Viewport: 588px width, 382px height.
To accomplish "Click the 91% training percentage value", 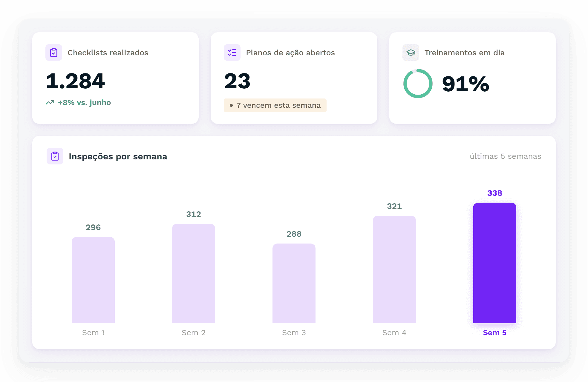I will tap(465, 84).
